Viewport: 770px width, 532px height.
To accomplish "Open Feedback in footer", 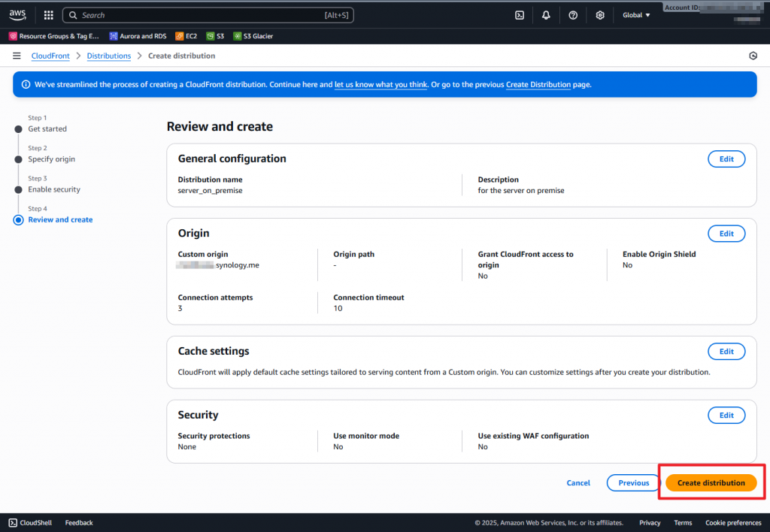I will [x=79, y=523].
